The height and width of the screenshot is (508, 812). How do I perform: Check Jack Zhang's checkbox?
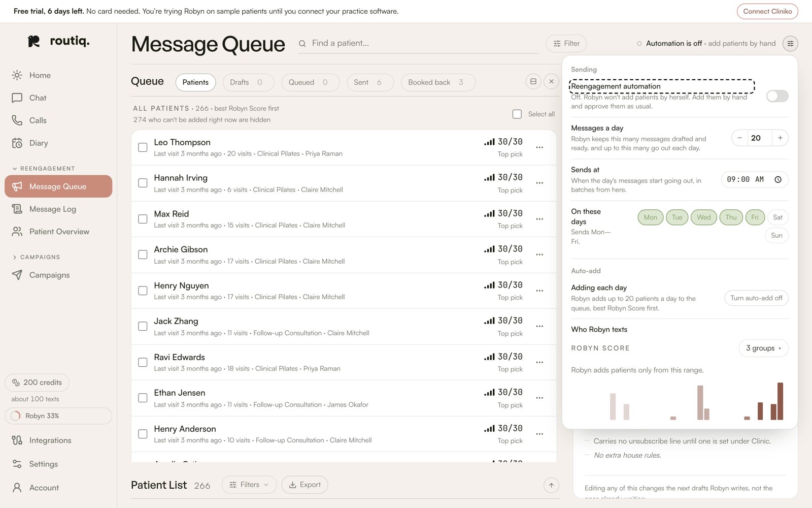pos(143,326)
